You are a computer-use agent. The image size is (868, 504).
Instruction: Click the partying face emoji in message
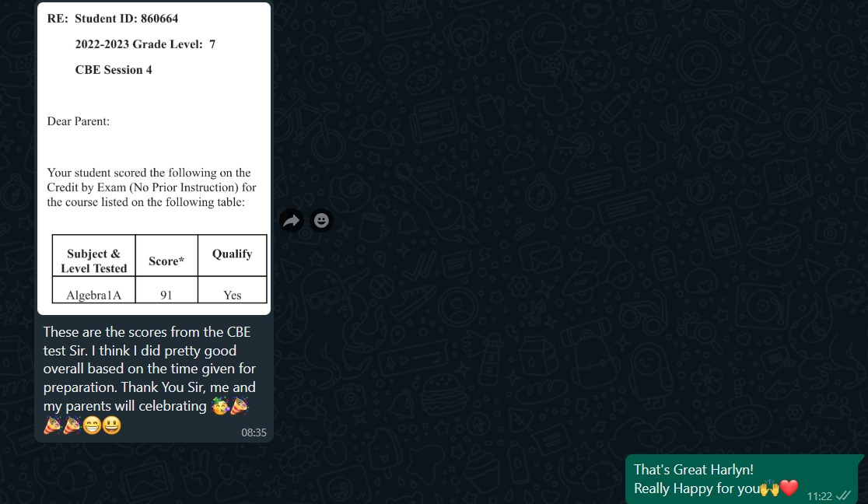tap(220, 406)
